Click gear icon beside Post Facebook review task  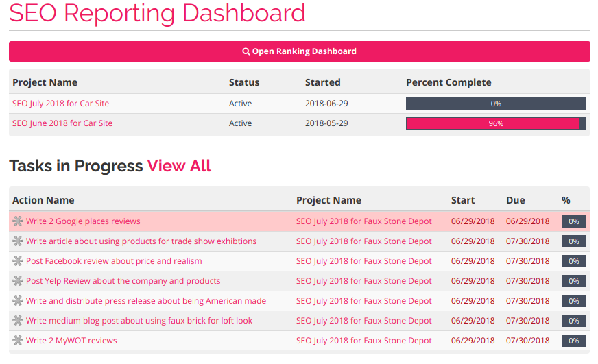point(18,260)
